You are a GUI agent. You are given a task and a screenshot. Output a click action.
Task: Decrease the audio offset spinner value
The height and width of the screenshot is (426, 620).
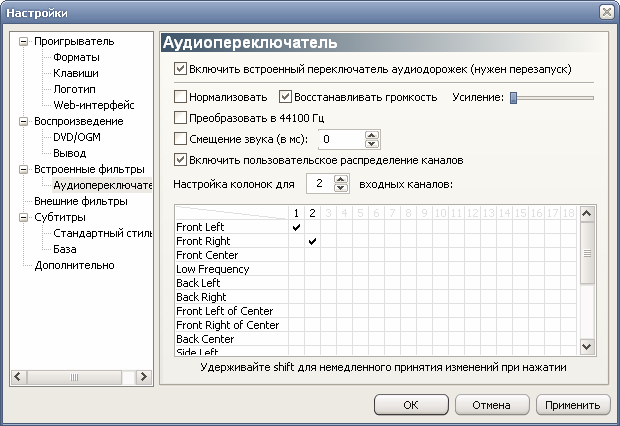click(x=371, y=143)
